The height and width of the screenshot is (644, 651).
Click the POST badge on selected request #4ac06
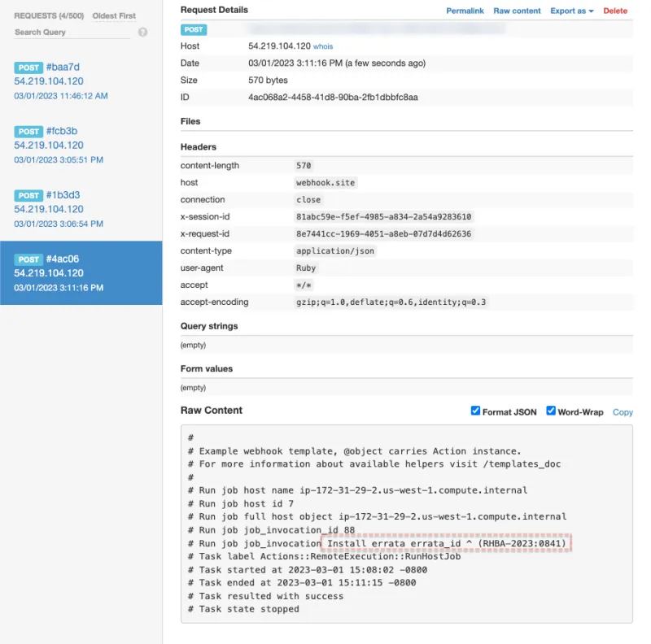(28, 259)
